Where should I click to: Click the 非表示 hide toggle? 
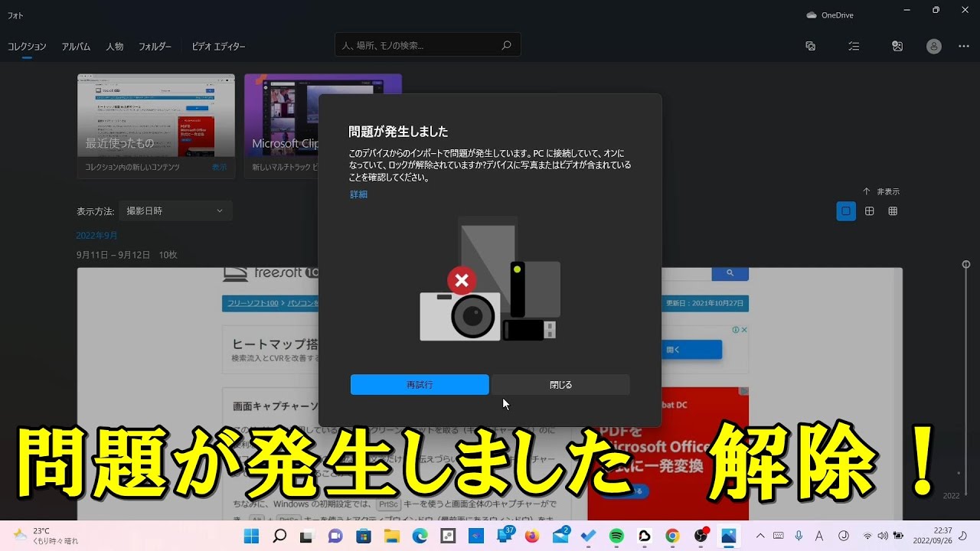coord(881,191)
